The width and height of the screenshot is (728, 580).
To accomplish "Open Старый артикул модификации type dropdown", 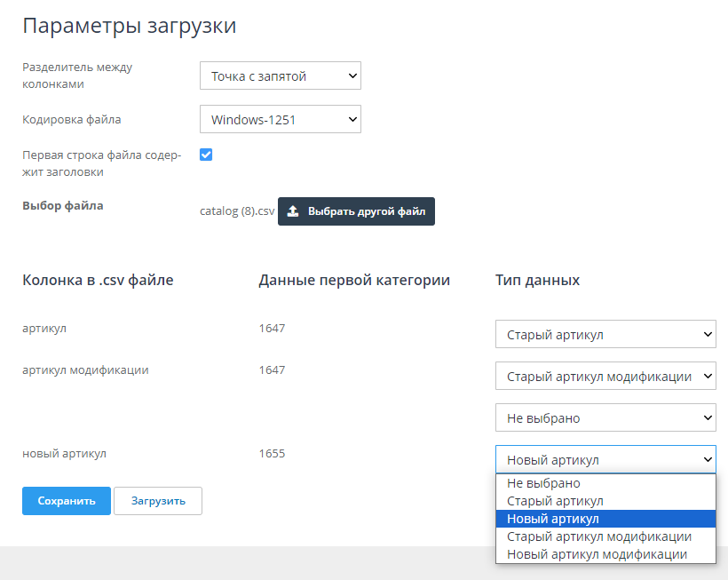I will [x=605, y=377].
